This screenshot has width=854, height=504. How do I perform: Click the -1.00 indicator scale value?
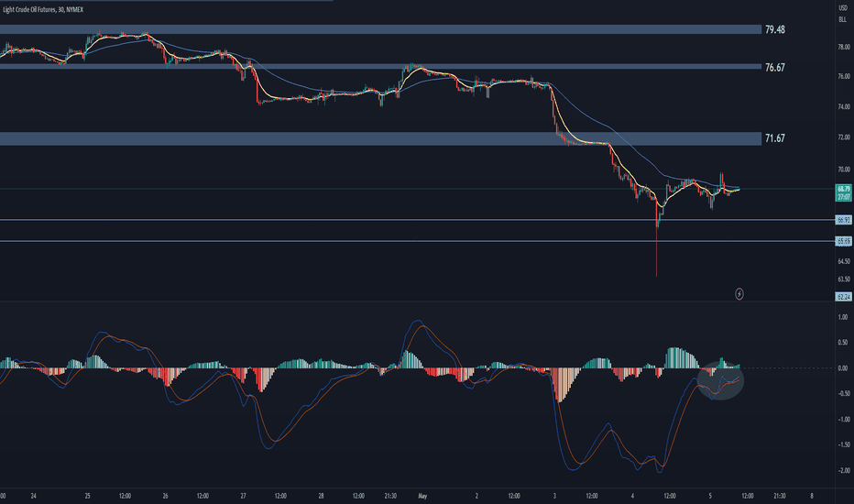[843, 420]
